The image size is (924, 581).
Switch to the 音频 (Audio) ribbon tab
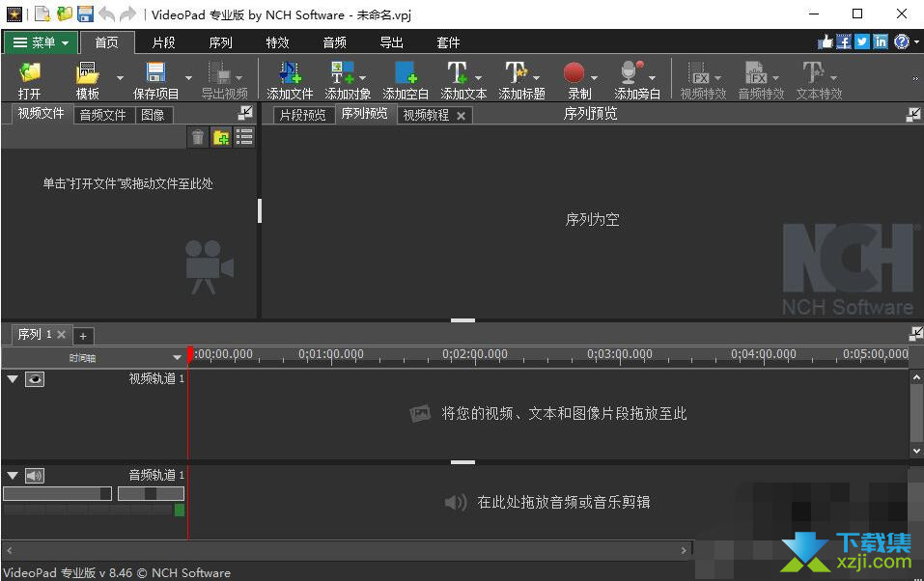(x=335, y=42)
